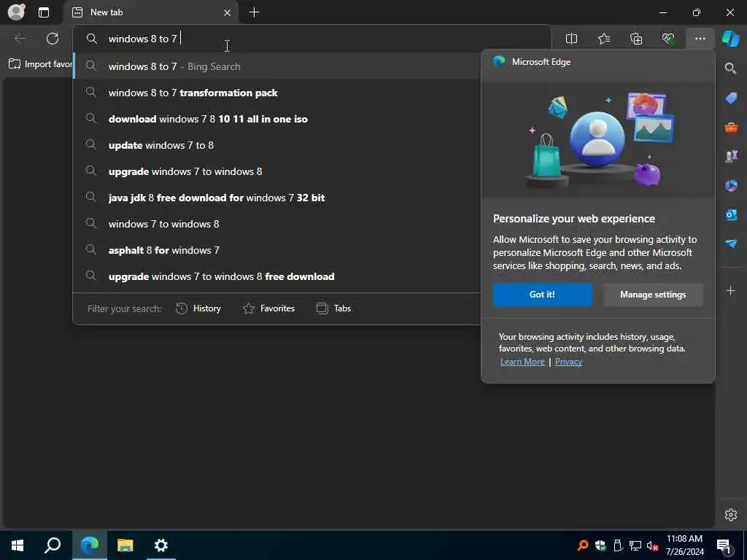Open sidebar Games chess icon

pyautogui.click(x=731, y=156)
